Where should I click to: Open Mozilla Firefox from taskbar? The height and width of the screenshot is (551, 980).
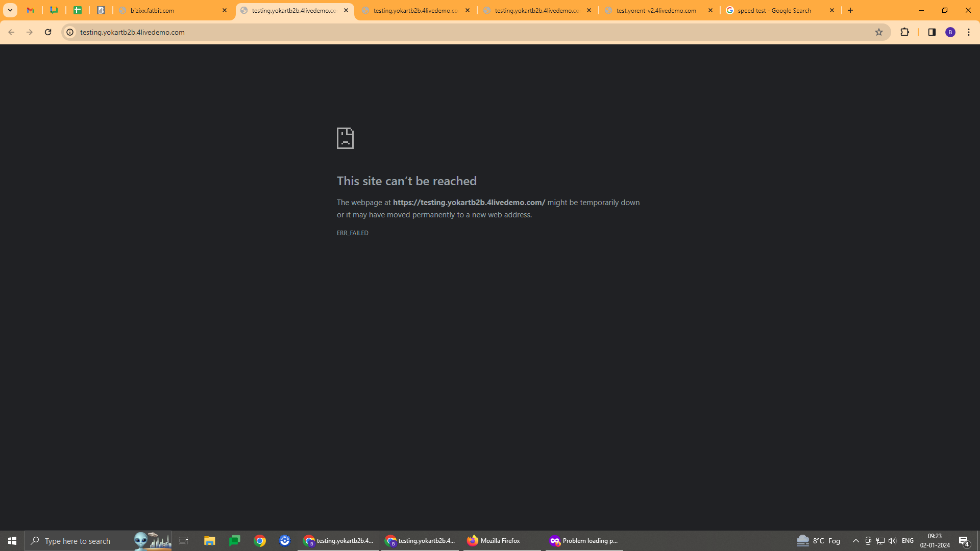pos(494,541)
